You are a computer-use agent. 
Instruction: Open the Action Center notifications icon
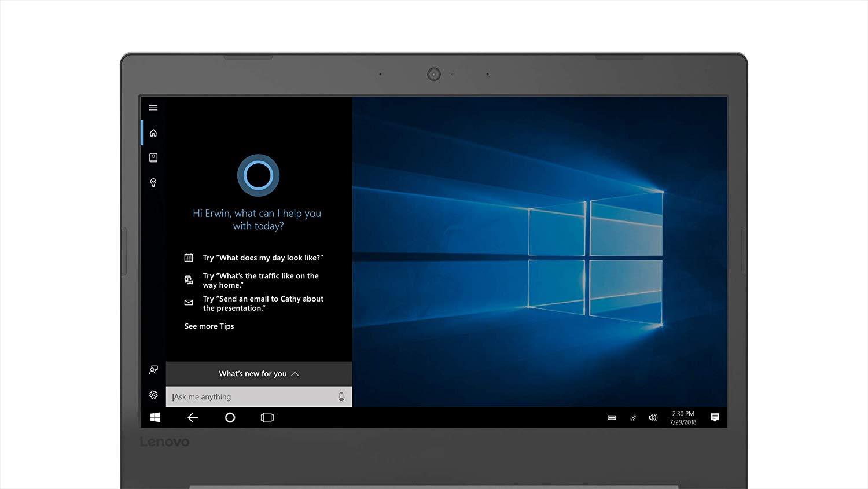[715, 417]
